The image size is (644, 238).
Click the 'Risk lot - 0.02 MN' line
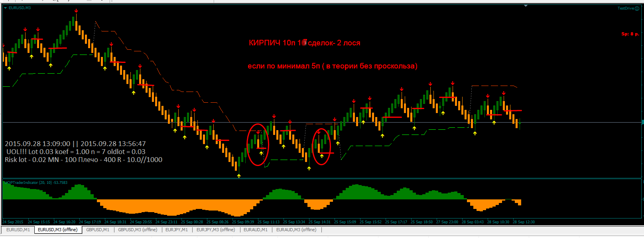coord(84,160)
